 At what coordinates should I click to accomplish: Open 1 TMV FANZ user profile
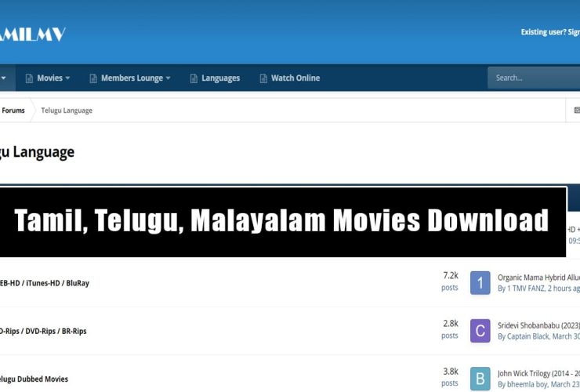coord(526,289)
